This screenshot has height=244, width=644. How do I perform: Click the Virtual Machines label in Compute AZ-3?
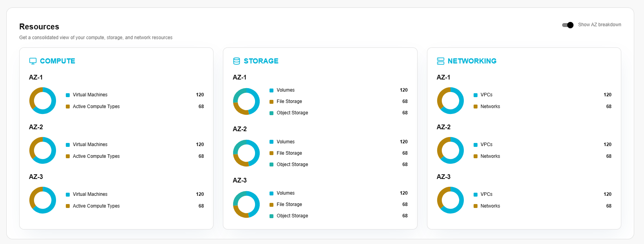(x=90, y=194)
